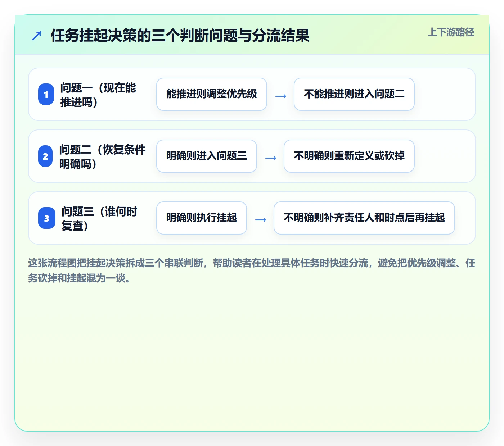
Task: Click the 问题二（恢复条件明确吗）label
Action: 103,156
